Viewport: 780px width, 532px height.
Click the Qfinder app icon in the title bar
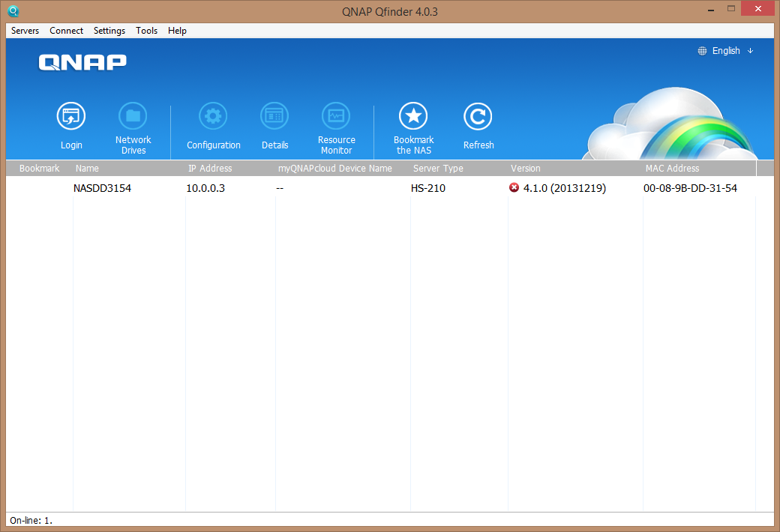coord(13,11)
